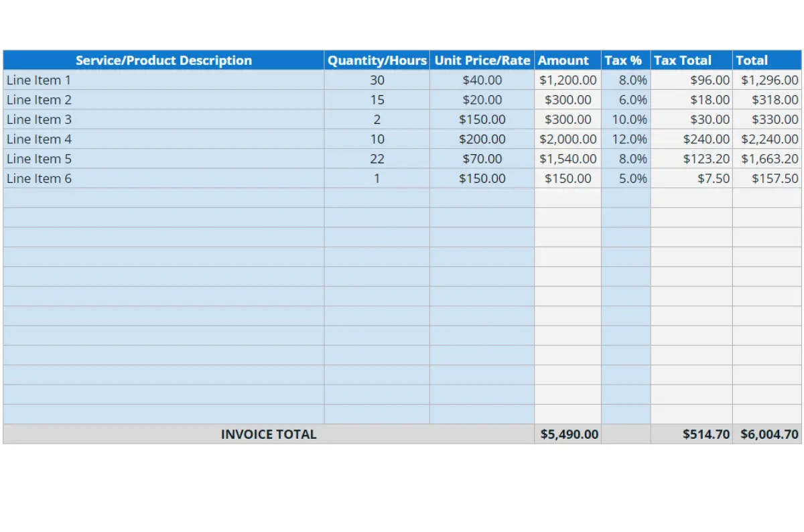Click the $2,240.00 line total cell
This screenshot has width=804, height=532.
pos(767,139)
